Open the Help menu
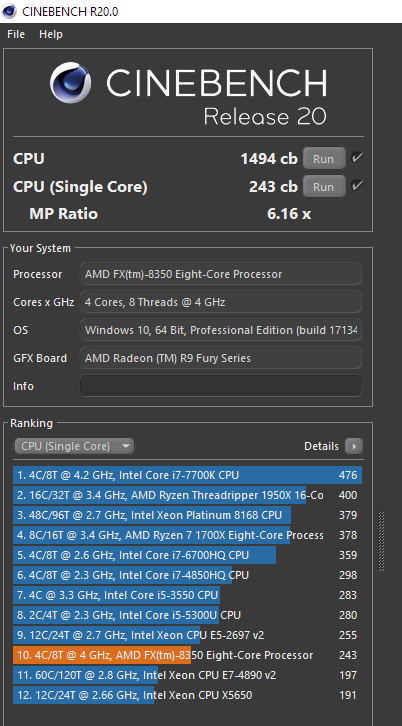Image resolution: width=402 pixels, height=726 pixels. click(51, 34)
